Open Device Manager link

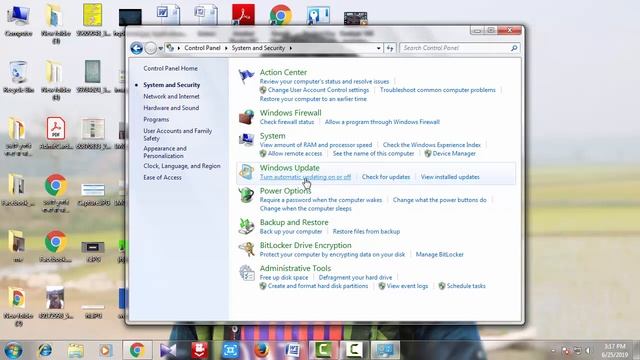click(x=454, y=153)
